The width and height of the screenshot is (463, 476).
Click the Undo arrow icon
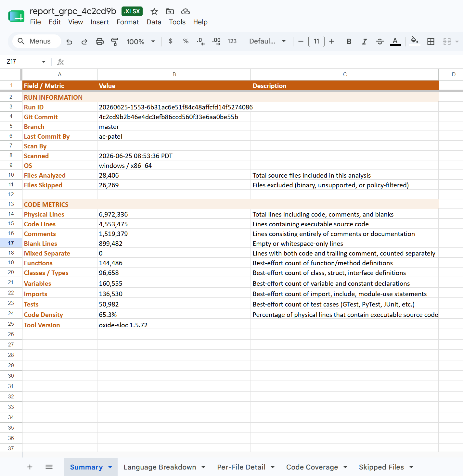69,42
